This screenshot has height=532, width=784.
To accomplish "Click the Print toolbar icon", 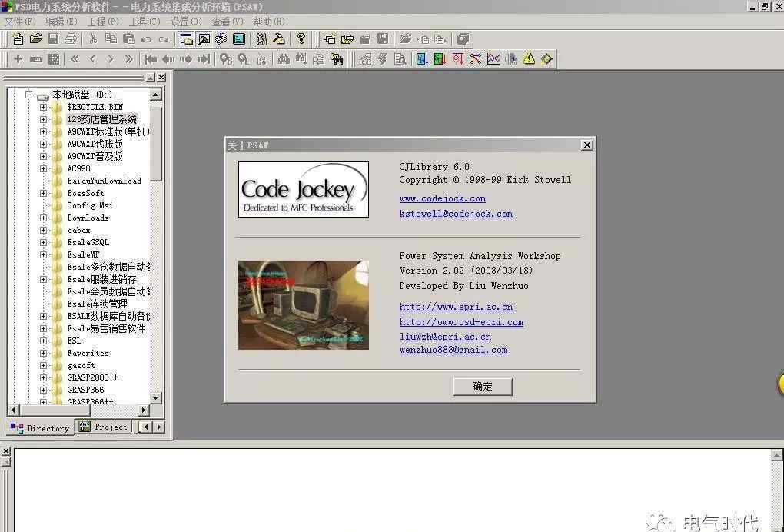I will (x=71, y=39).
